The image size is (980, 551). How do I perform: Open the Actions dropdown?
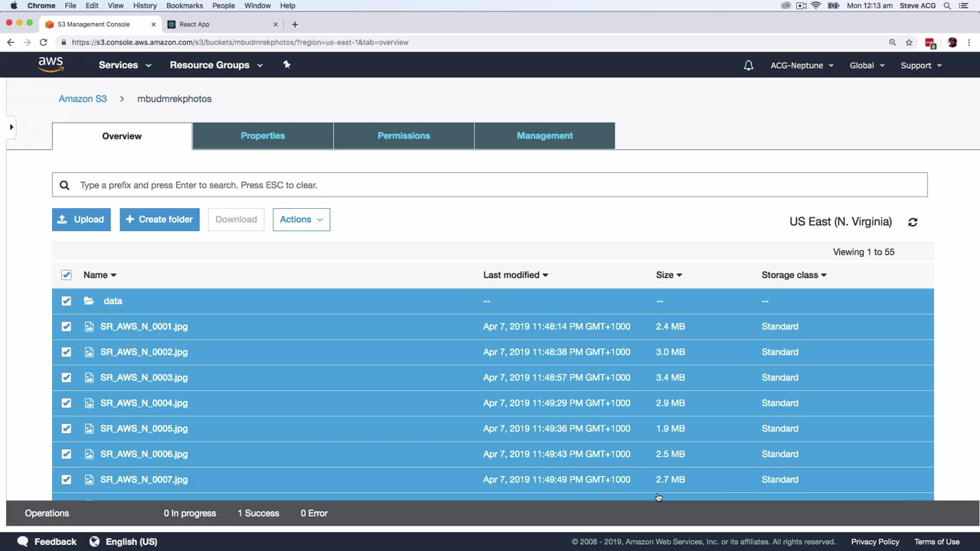(302, 220)
